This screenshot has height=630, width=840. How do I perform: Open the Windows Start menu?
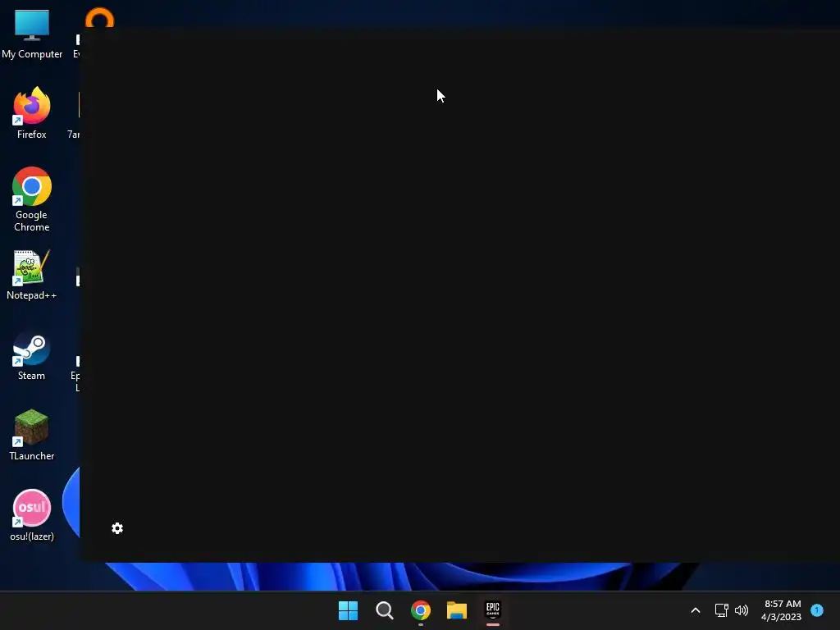[x=348, y=610]
